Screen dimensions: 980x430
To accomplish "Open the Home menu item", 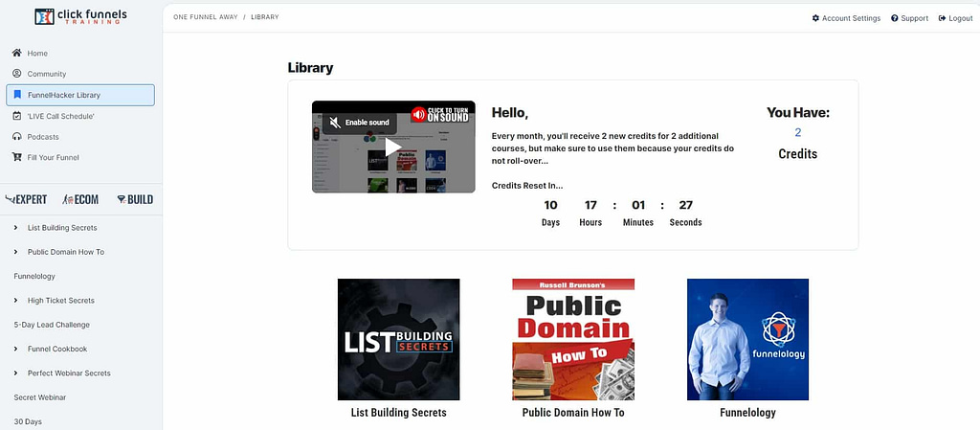I will click(37, 53).
